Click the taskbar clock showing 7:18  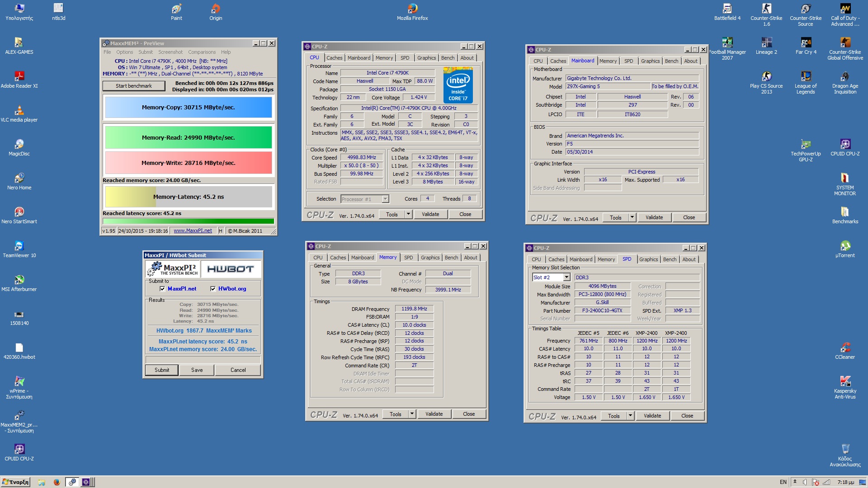(x=845, y=482)
